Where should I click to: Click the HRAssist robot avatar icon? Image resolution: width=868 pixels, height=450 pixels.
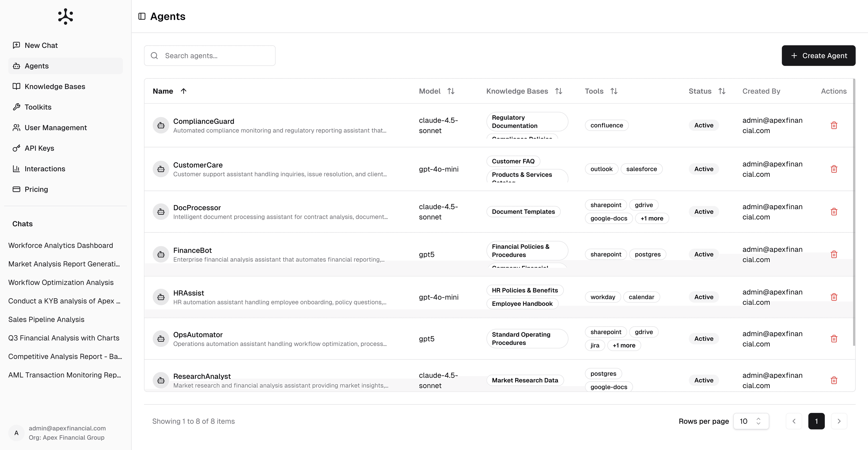[x=161, y=297]
